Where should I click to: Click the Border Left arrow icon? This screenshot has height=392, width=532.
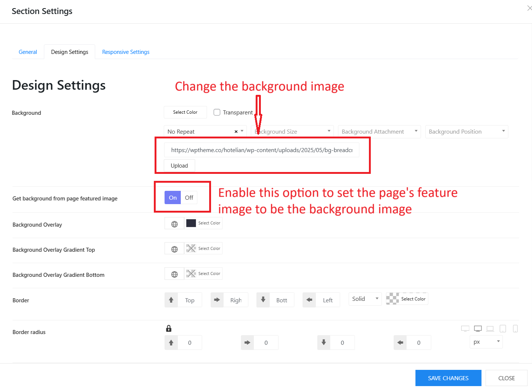[309, 300]
